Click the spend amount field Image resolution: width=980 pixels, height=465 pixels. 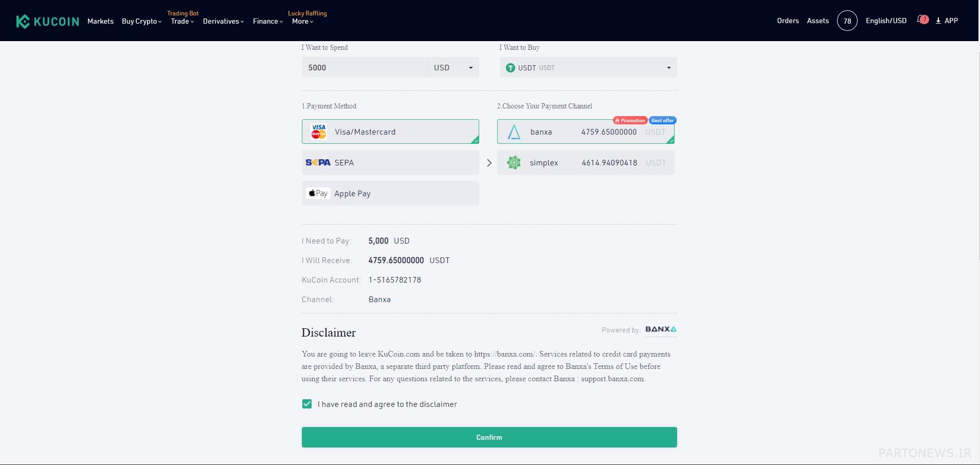(x=364, y=67)
